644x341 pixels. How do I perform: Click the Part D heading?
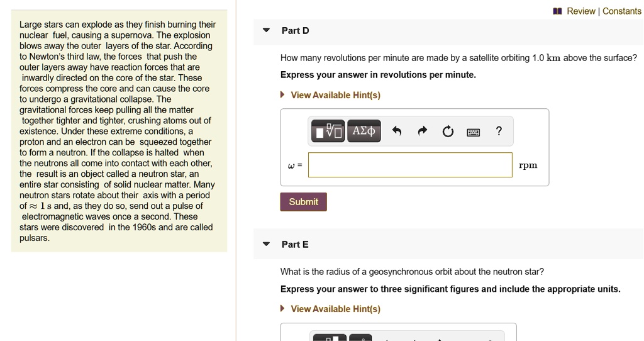296,30
